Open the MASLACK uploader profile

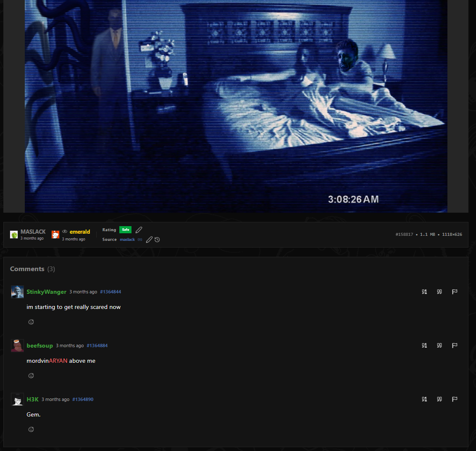(x=33, y=232)
